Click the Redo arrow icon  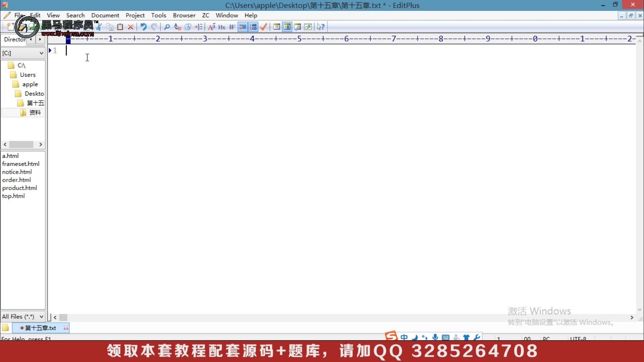click(154, 27)
